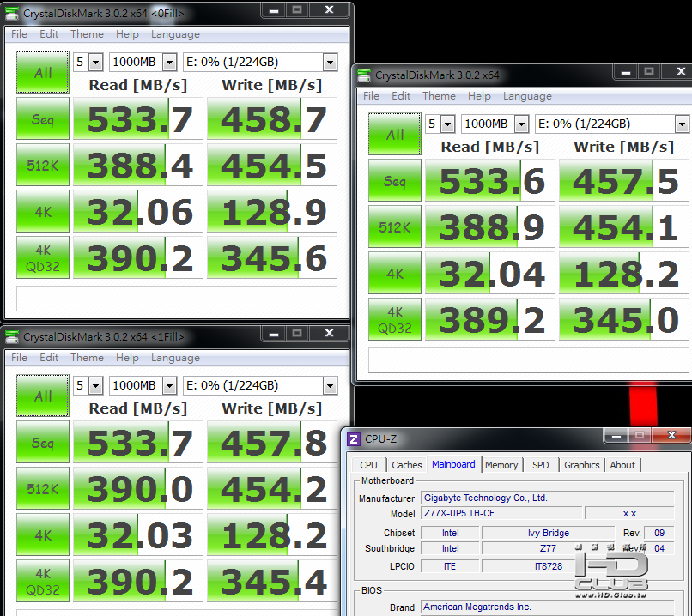Run 4K test in 0Fill window
This screenshot has height=616, width=692.
[43, 211]
